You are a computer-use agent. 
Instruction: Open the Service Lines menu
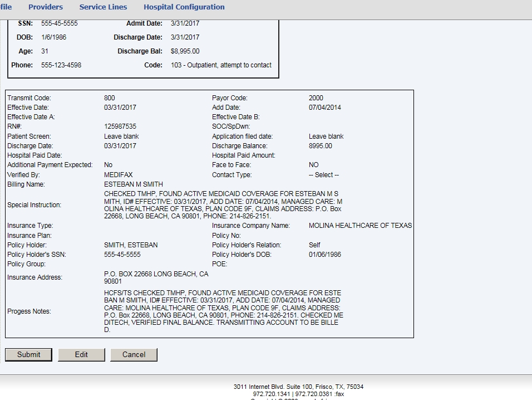(103, 7)
